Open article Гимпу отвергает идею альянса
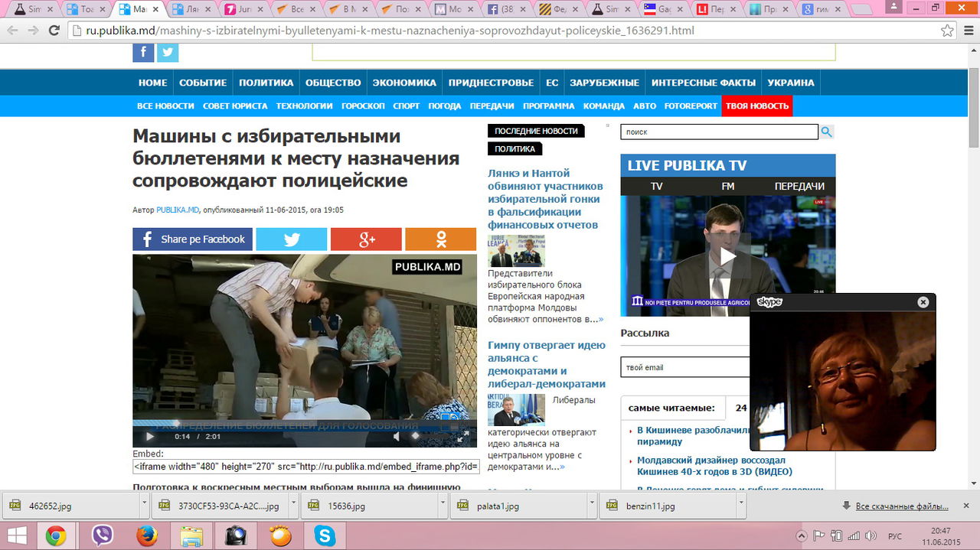 [x=547, y=365]
